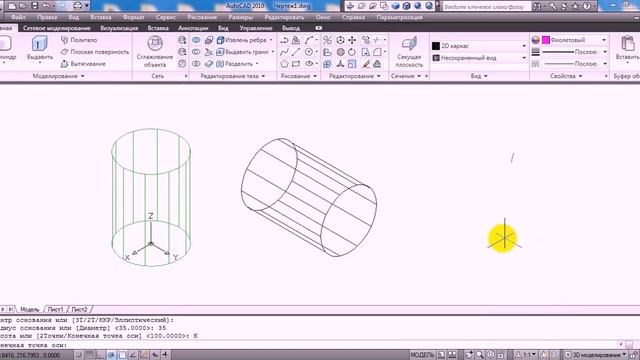Switch to the Лист2 layout tab
Viewport: 640px width, 360px height.
tap(79, 309)
